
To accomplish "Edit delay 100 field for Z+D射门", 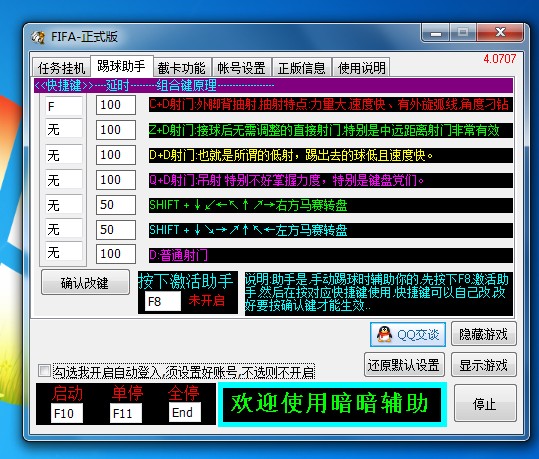I will pyautogui.click(x=116, y=130).
